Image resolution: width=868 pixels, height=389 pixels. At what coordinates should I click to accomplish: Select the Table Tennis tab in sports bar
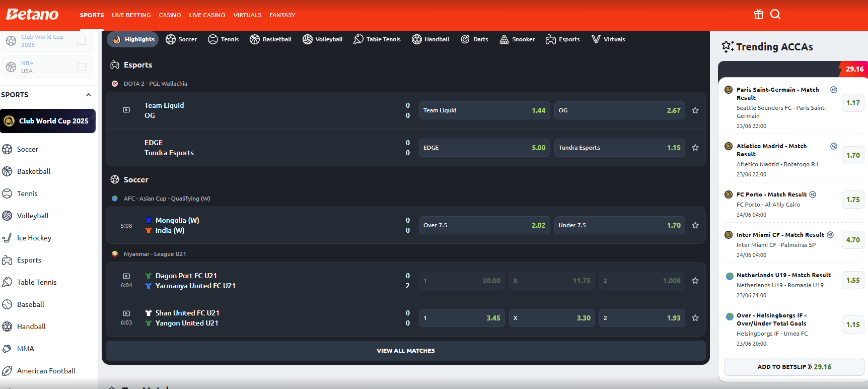(377, 39)
